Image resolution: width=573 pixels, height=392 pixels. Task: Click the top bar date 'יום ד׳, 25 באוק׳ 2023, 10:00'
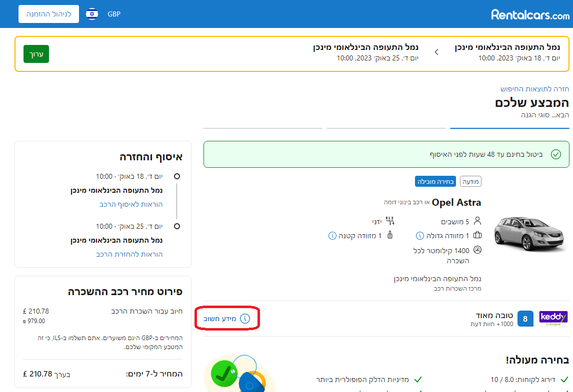point(377,58)
